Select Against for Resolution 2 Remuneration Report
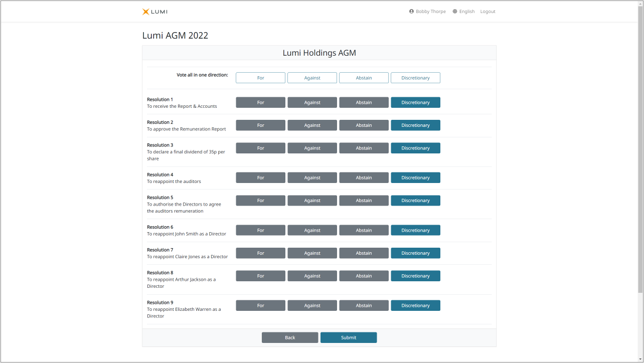The image size is (644, 363). [312, 125]
